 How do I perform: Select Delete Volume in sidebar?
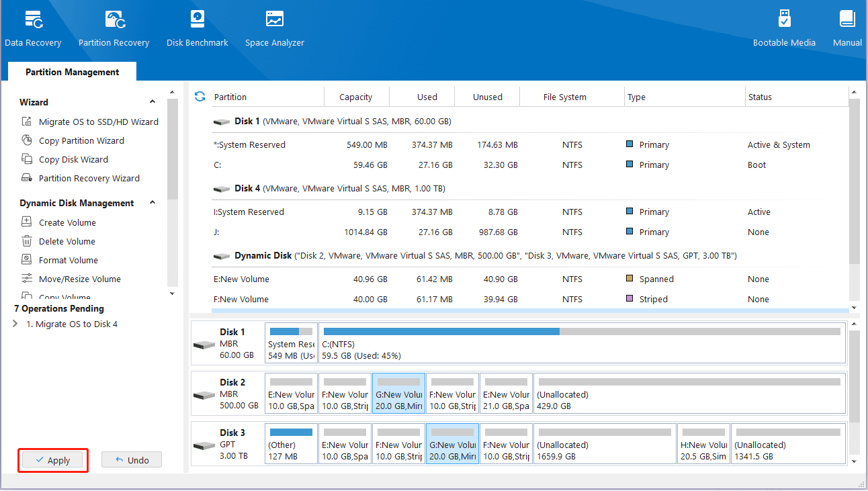(67, 242)
